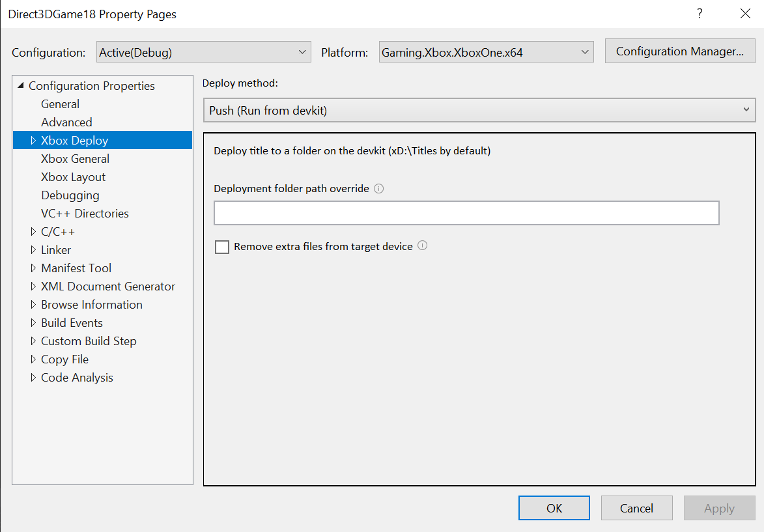This screenshot has width=764, height=532.
Task: Collapse the Configuration Properties node
Action: coord(20,85)
